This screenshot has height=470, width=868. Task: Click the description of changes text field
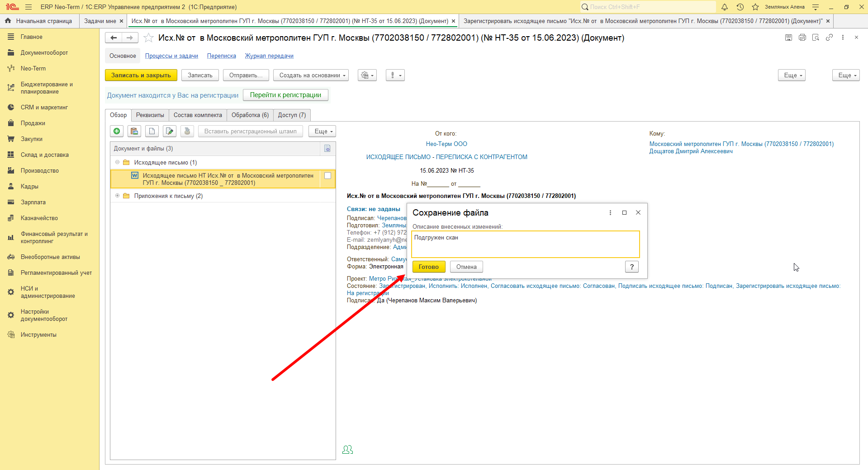tap(526, 244)
